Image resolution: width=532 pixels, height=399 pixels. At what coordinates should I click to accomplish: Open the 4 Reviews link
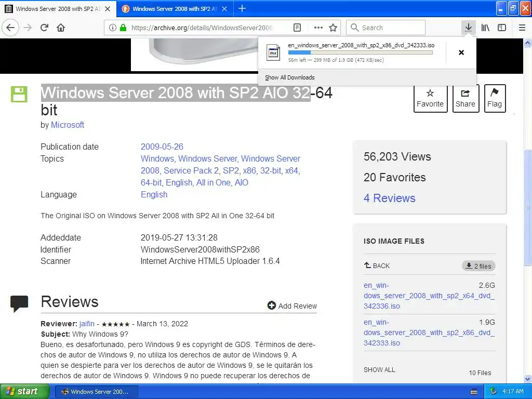click(390, 198)
